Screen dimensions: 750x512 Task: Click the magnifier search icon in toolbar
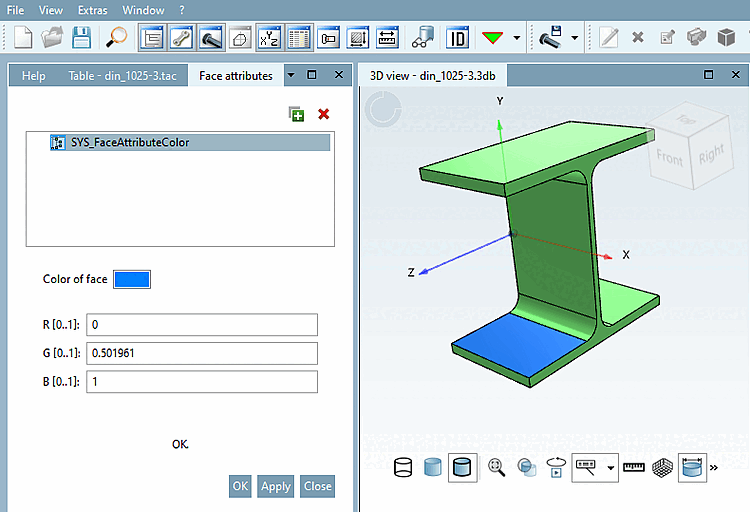pos(117,38)
